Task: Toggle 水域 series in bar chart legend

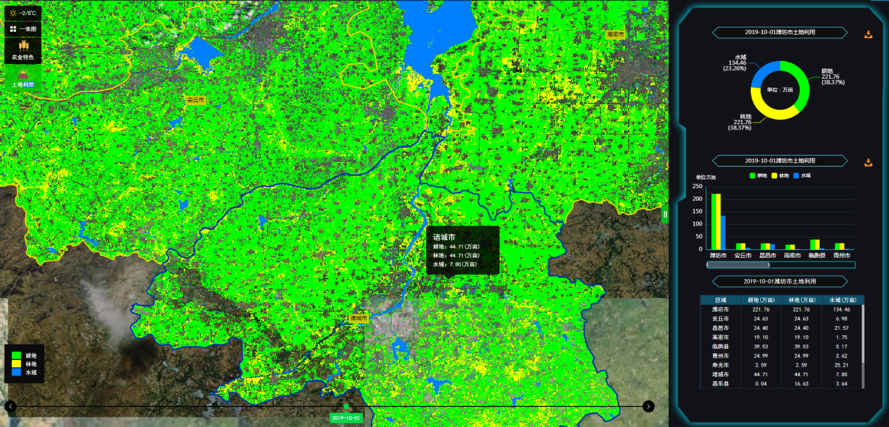Action: [x=803, y=175]
